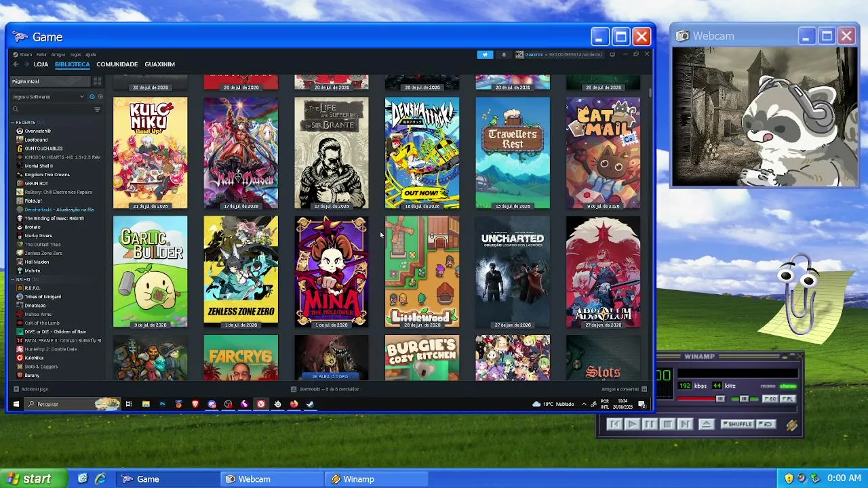Open the Jogos menu
Screen dimensions: 868x488
pos(75,55)
